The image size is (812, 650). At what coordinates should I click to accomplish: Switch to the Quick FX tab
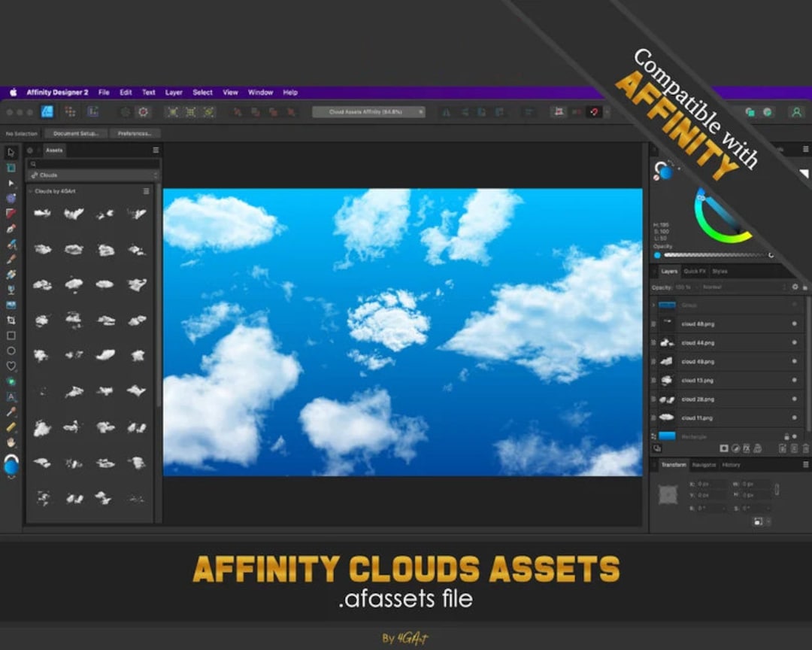click(693, 272)
